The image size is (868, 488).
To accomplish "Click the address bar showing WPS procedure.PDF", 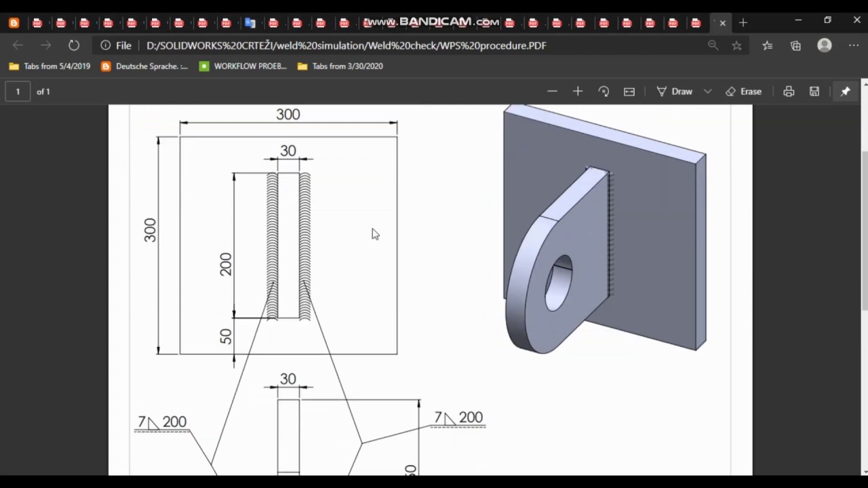I will click(x=346, y=45).
